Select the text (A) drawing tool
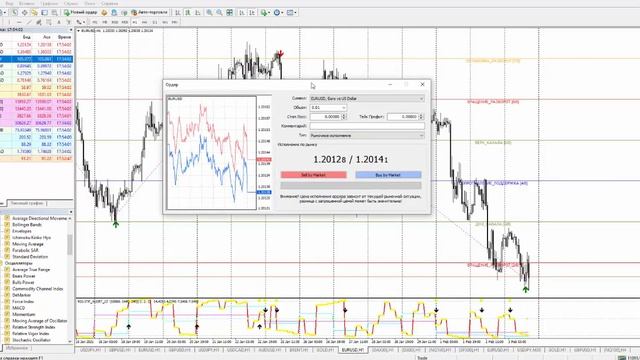The width and height of the screenshot is (640, 360). 59,22
